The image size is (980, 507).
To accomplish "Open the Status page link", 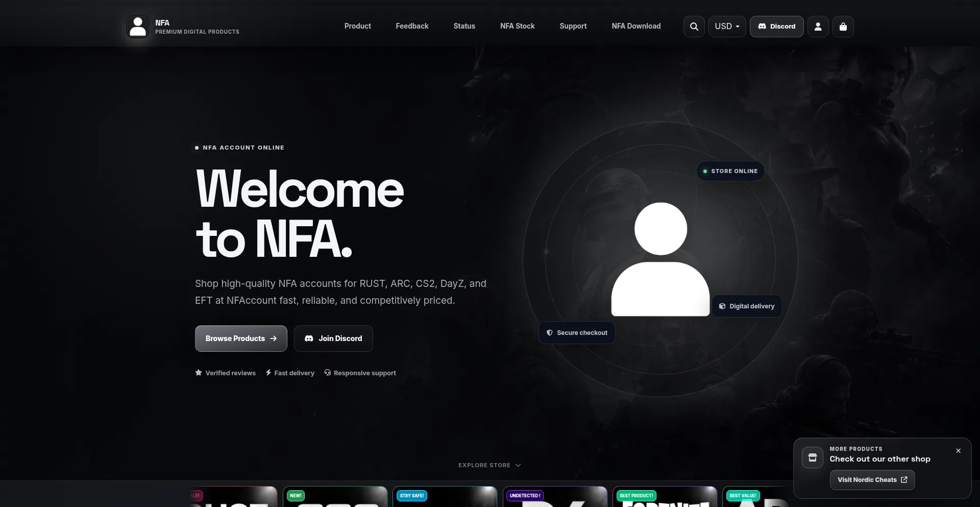I will click(x=464, y=26).
